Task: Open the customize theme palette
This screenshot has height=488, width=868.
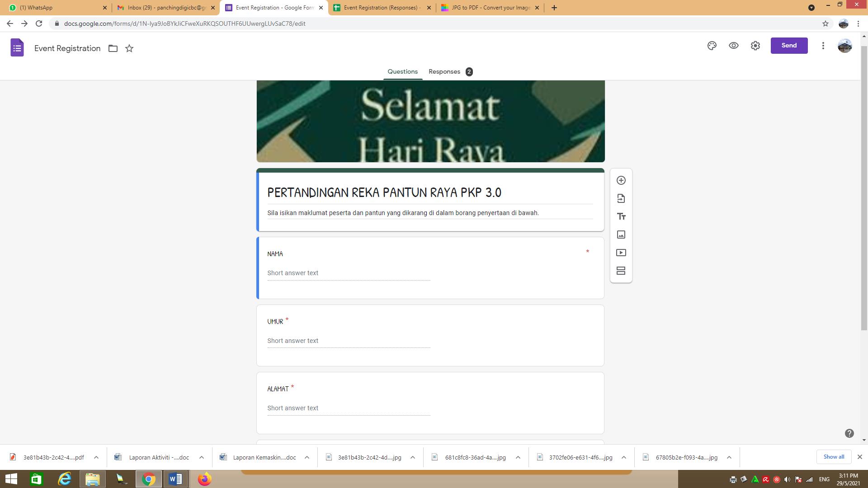Action: click(712, 46)
